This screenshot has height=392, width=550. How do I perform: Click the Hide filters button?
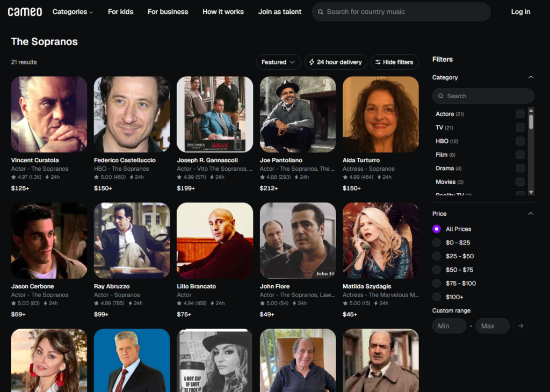click(395, 62)
